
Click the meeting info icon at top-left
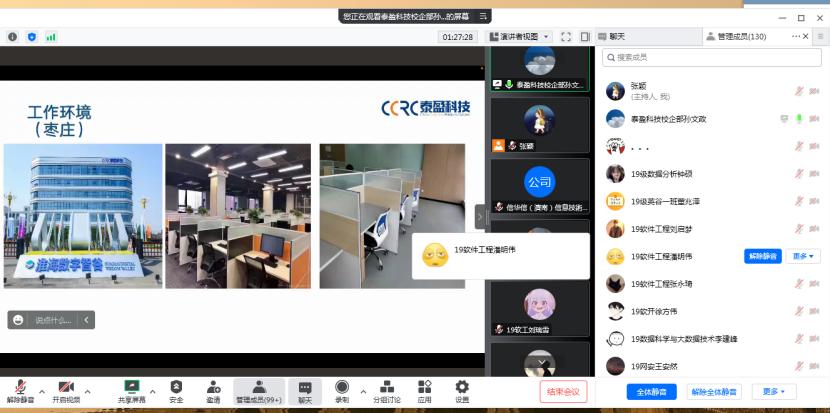coord(13,37)
